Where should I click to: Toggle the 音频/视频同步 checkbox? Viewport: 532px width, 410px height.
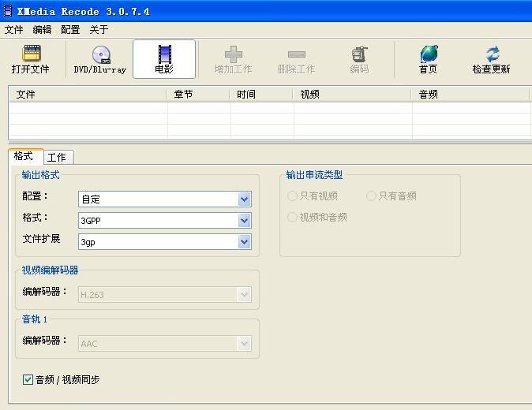[x=28, y=380]
